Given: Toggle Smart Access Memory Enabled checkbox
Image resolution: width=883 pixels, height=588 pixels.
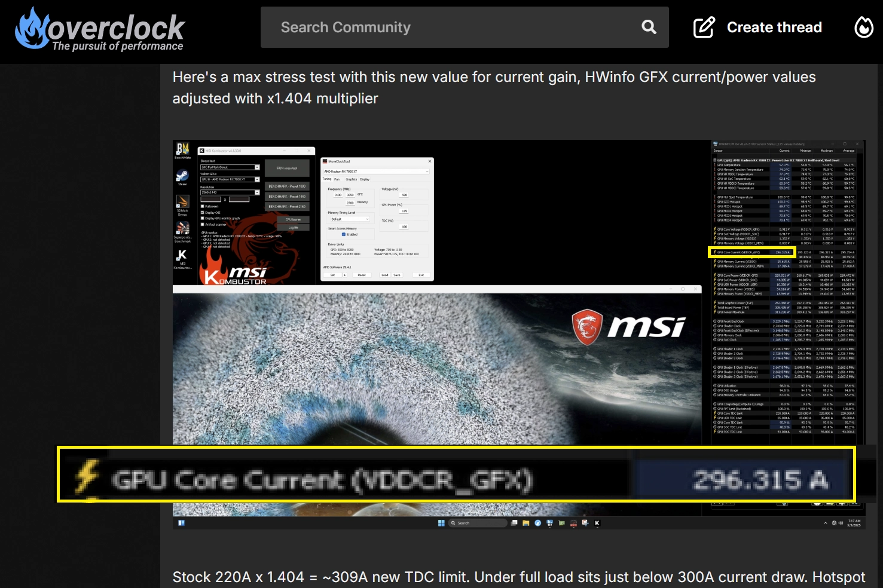Looking at the screenshot, I should [343, 234].
